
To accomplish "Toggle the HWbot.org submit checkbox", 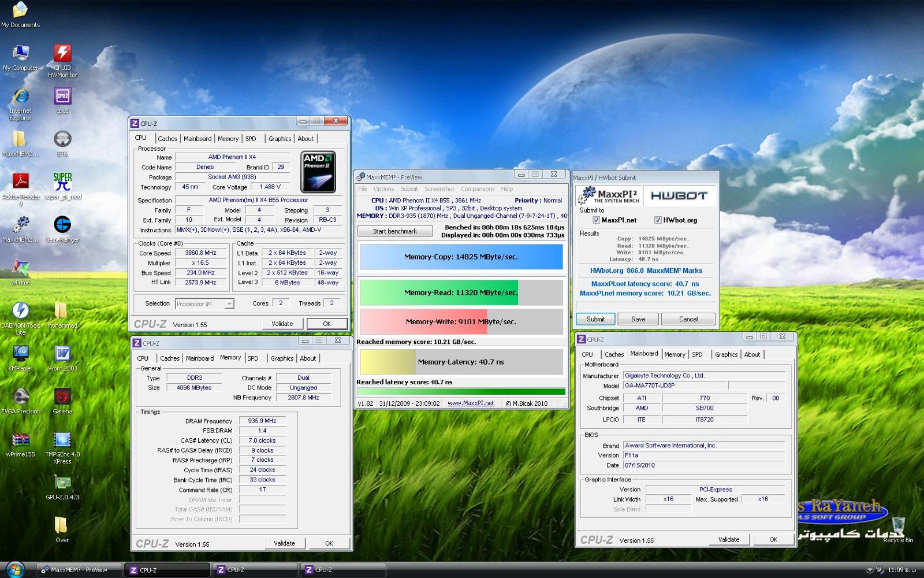I will click(x=657, y=220).
